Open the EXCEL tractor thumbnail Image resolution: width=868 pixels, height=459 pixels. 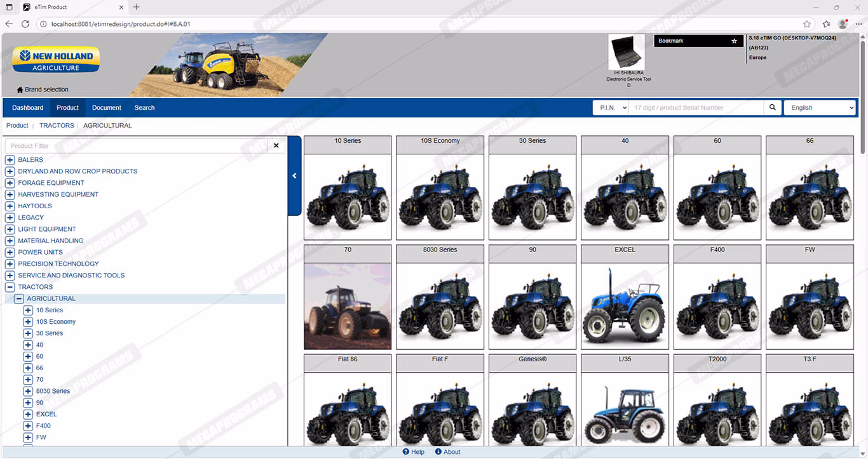pos(625,305)
